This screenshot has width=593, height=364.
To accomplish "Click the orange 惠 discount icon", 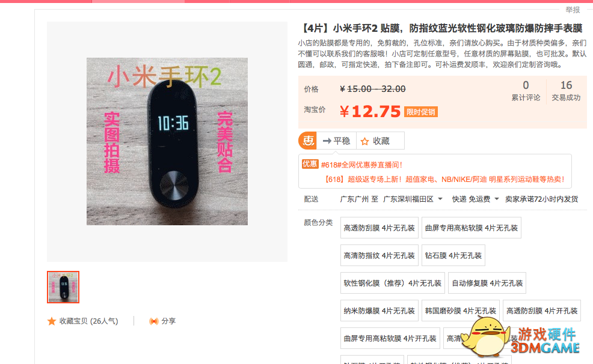I will (308, 141).
